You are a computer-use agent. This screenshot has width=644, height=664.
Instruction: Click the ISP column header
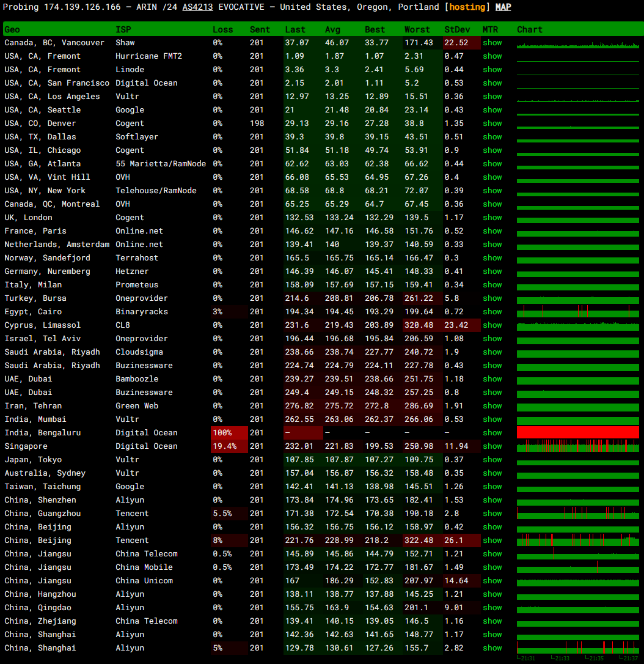click(x=123, y=29)
